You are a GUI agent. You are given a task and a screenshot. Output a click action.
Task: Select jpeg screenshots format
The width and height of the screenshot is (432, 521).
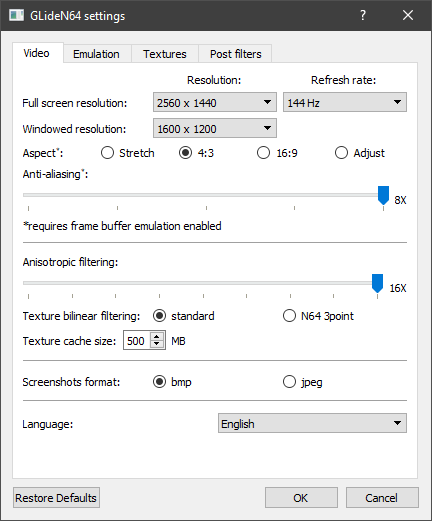click(303, 382)
